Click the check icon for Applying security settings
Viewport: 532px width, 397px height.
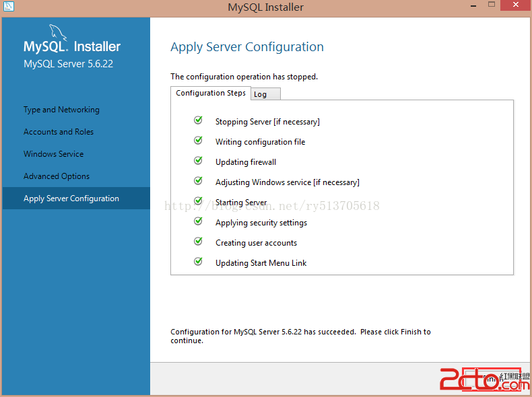point(198,221)
